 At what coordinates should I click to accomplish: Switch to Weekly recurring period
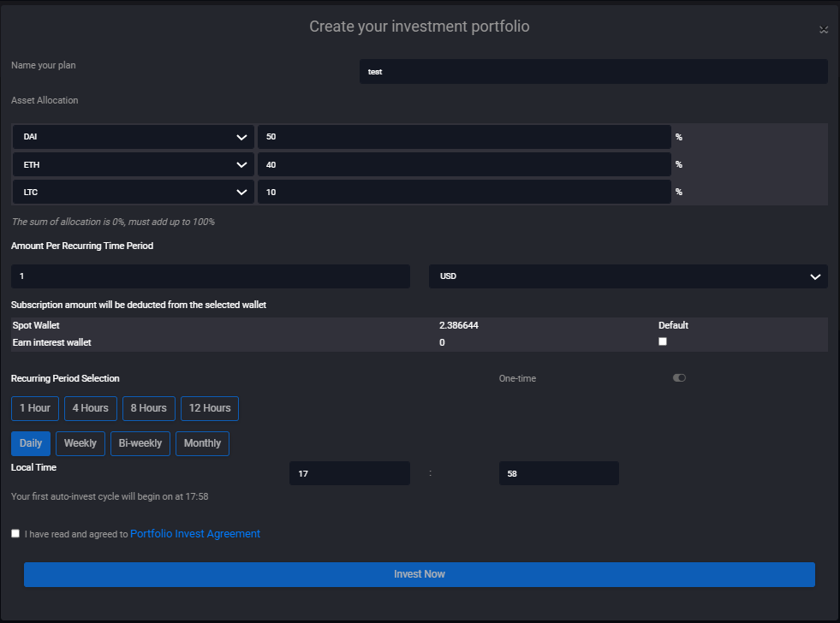[x=80, y=443]
